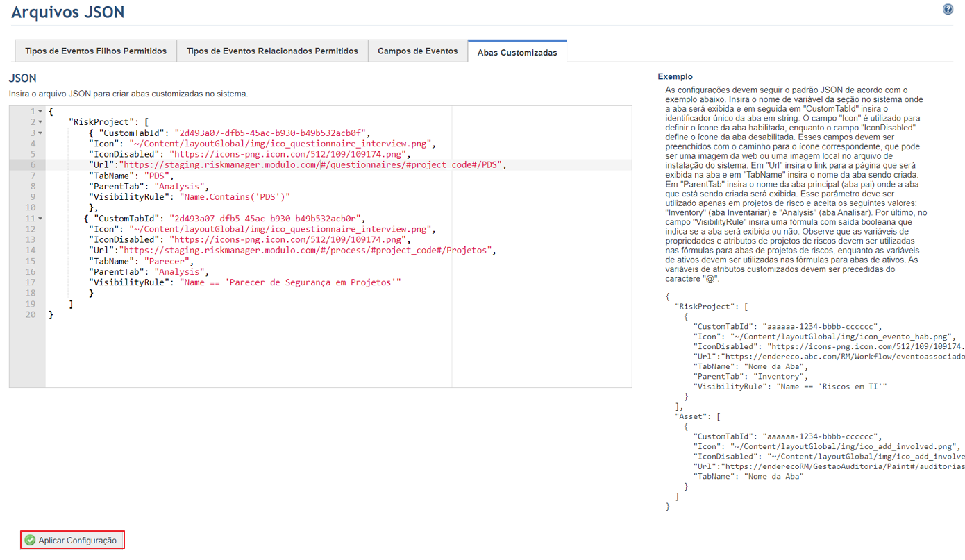Click the Exemplo heading
The height and width of the screenshot is (560, 965).
pyautogui.click(x=675, y=77)
